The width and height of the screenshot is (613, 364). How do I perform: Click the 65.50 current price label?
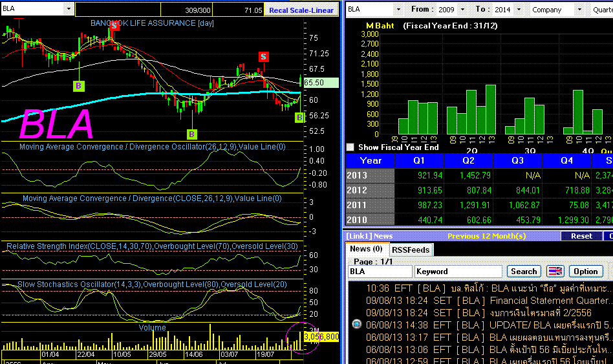pyautogui.click(x=321, y=83)
